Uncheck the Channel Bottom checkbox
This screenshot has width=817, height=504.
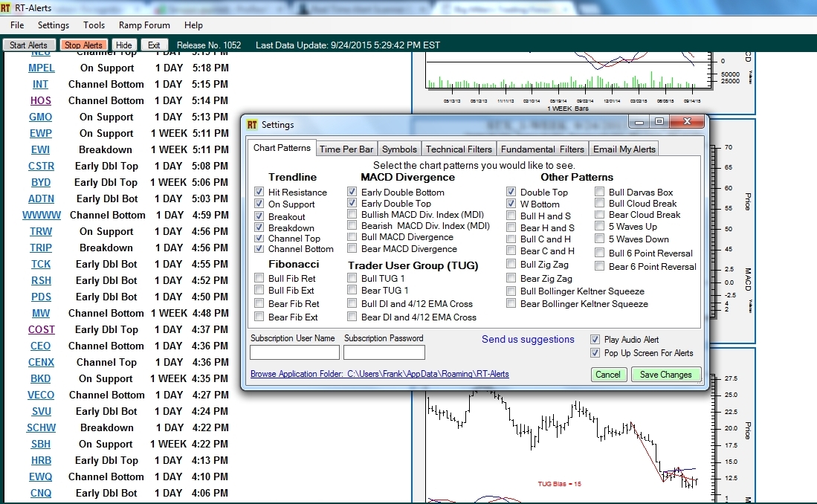point(259,249)
